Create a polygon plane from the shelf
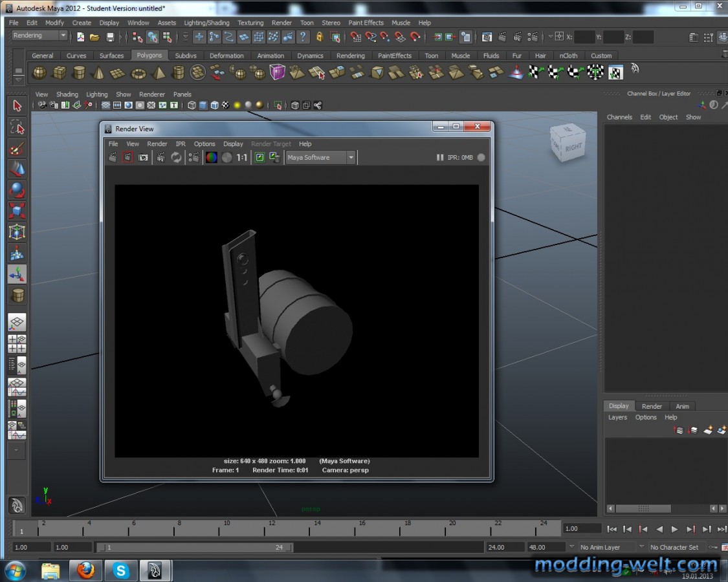Image resolution: width=728 pixels, height=582 pixels. tap(118, 73)
